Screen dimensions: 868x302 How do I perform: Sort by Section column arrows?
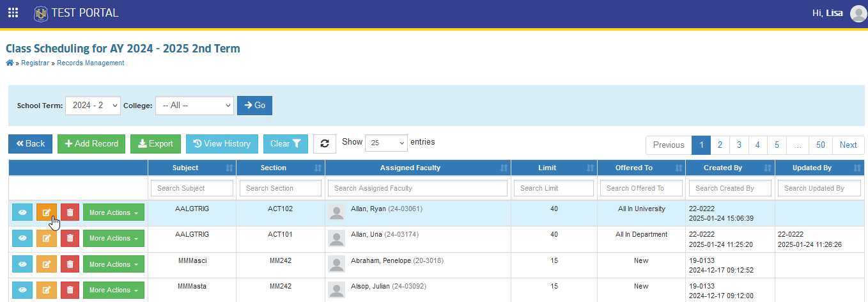click(318, 168)
